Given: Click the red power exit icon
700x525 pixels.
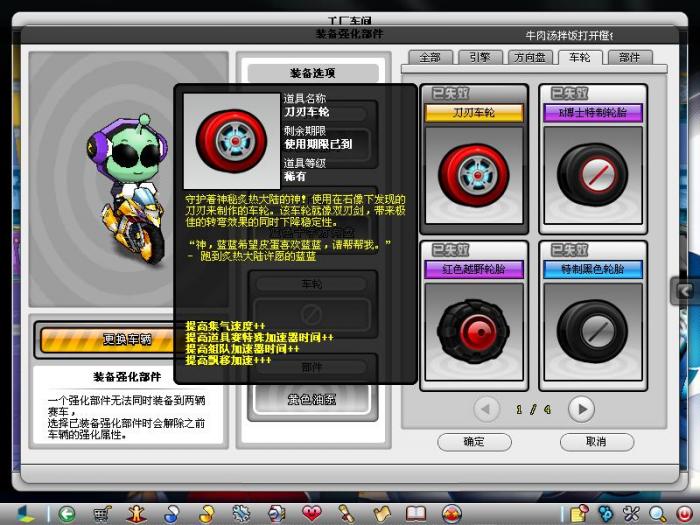Looking at the screenshot, I should (683, 515).
